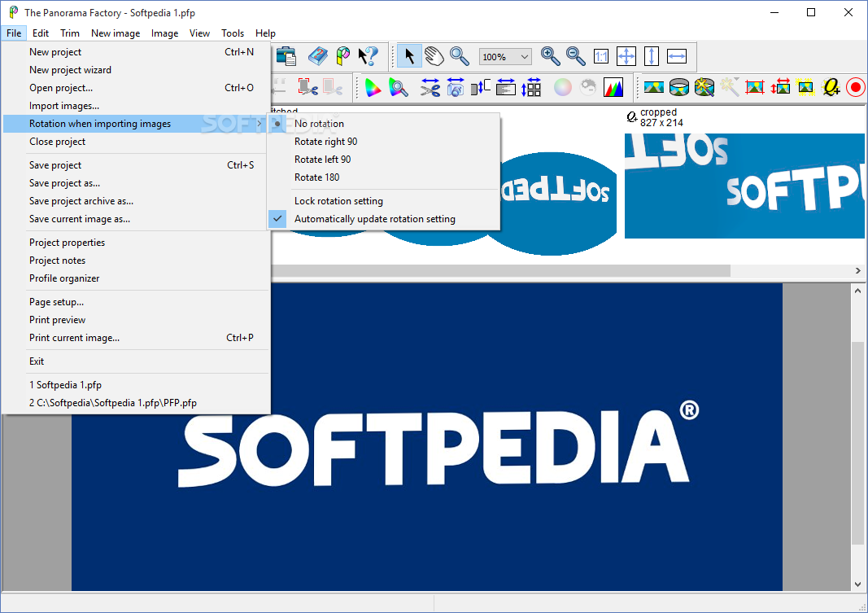Image resolution: width=868 pixels, height=613 pixels.
Task: Open the 100% zoom level dropdown
Action: pos(505,56)
